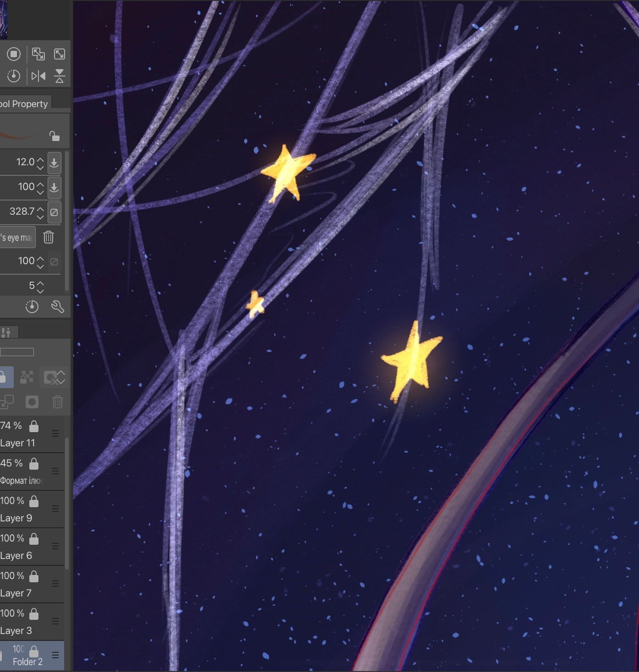Reset tool property to initial settings
Image resolution: width=639 pixels, height=672 pixels.
pos(32,307)
